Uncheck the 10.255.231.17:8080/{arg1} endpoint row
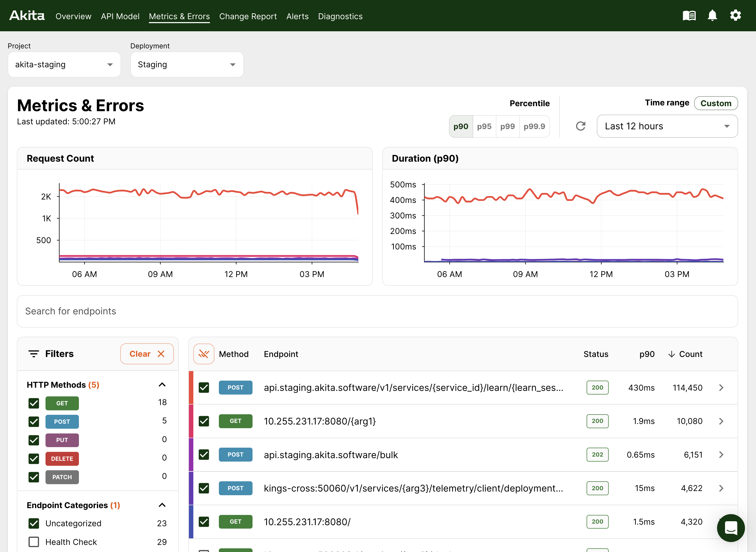The width and height of the screenshot is (756, 552). (204, 421)
